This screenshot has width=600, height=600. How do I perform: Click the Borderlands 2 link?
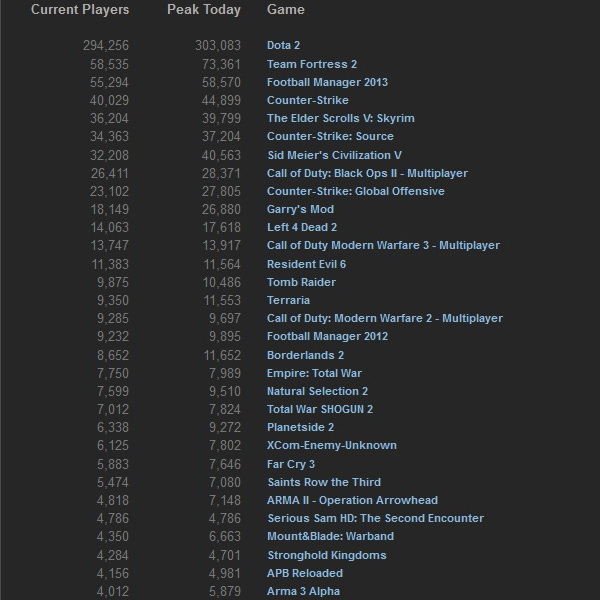click(x=305, y=355)
